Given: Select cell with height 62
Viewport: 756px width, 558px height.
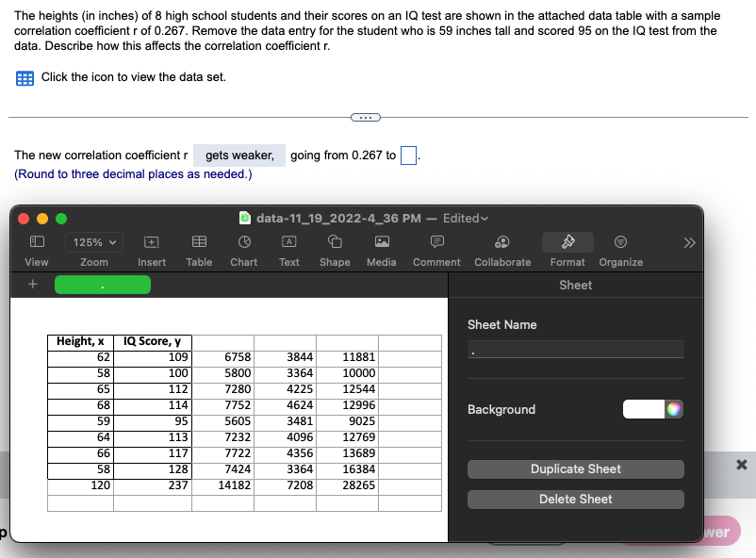Looking at the screenshot, I should click(80, 358).
